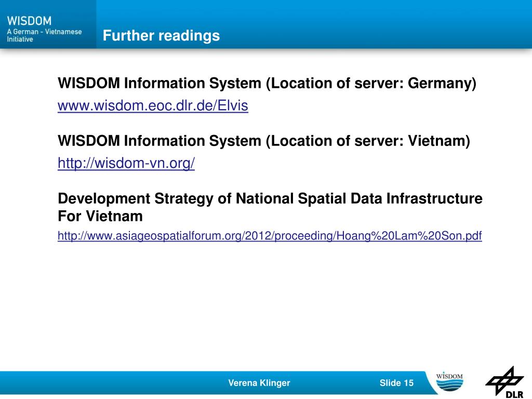Viewport: 532px width, 399px height.
Task: Select the 'Further readings' slide title
Action: [161, 35]
